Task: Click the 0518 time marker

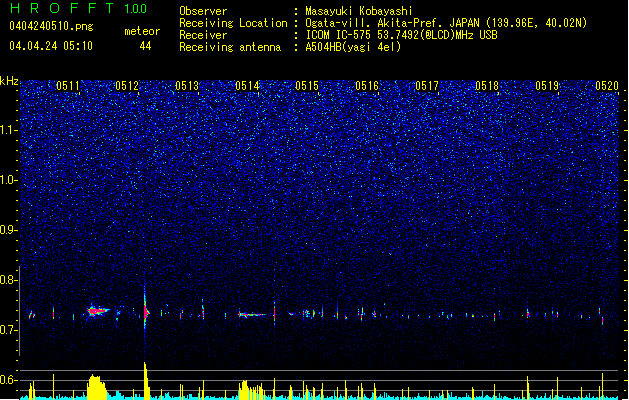Action: coord(487,86)
